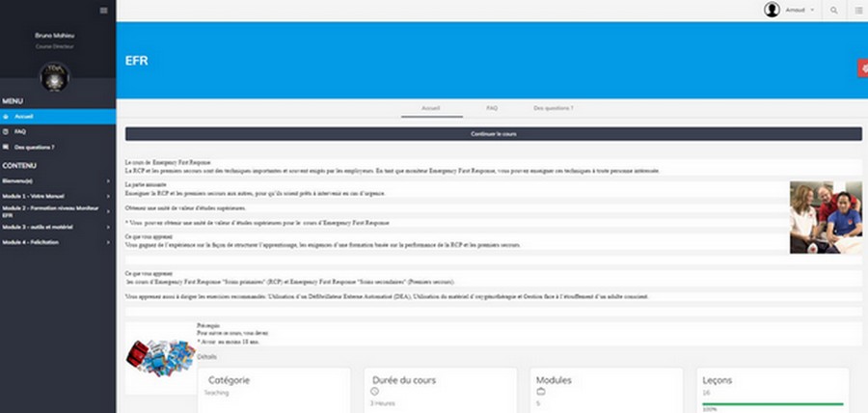Toggle the sidebar hamburger menu
Image resolution: width=868 pixels, height=413 pixels.
104,10
